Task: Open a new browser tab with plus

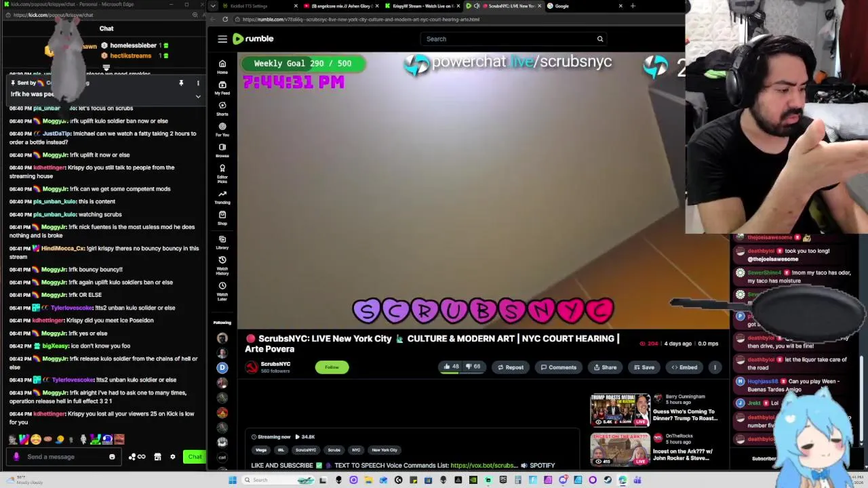Action: pyautogui.click(x=633, y=6)
